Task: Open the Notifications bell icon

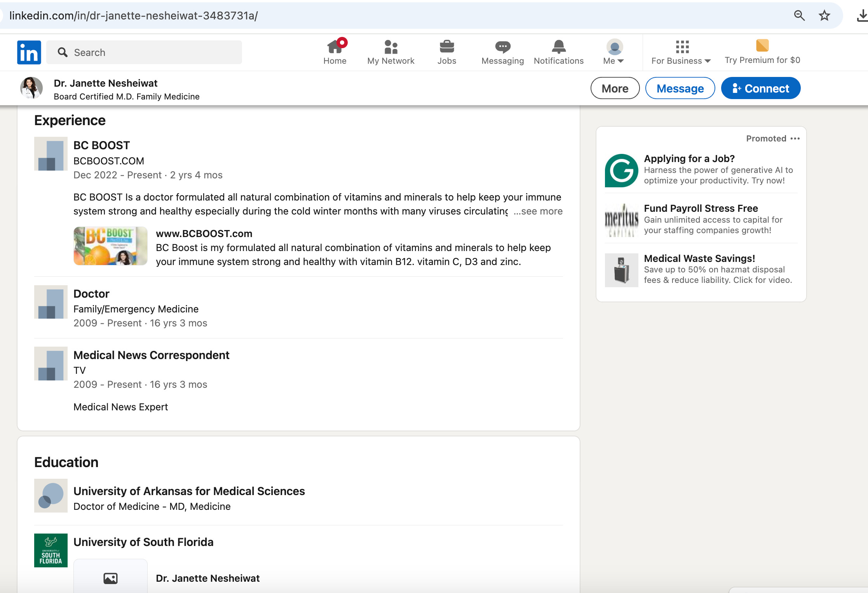Action: 559,52
